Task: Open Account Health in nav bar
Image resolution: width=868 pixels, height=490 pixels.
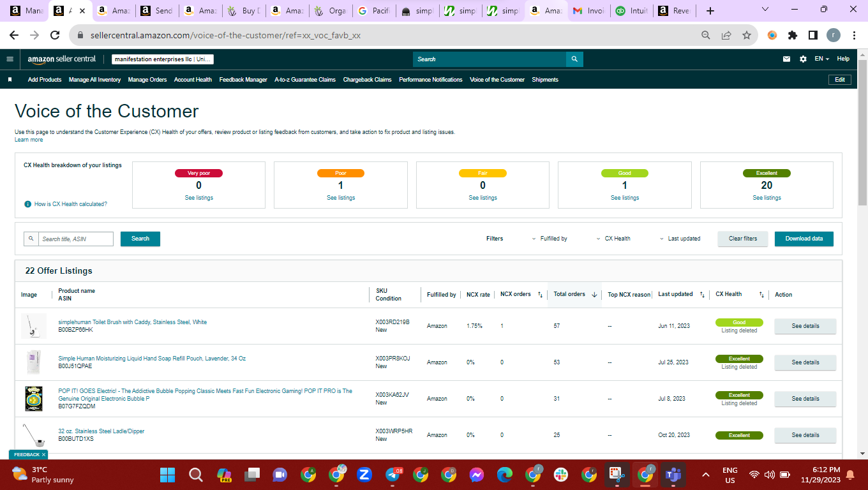Action: (193, 80)
